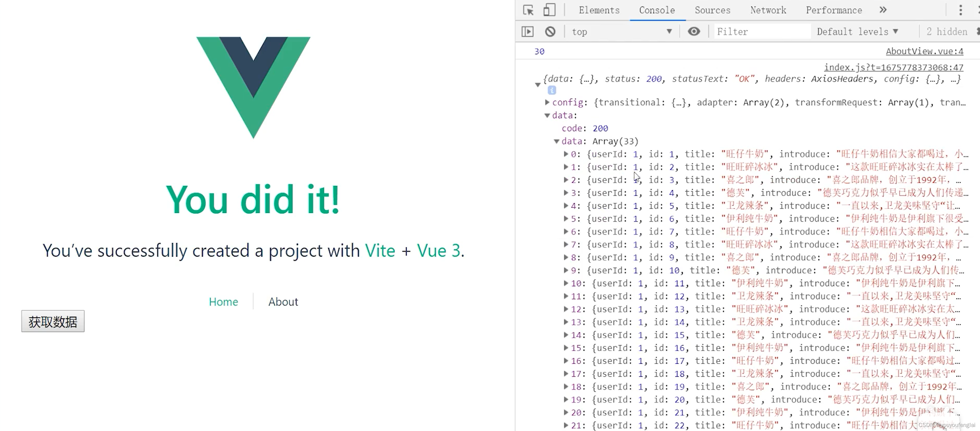Open the Default levels dropdown
This screenshot has width=980, height=431.
(x=857, y=32)
